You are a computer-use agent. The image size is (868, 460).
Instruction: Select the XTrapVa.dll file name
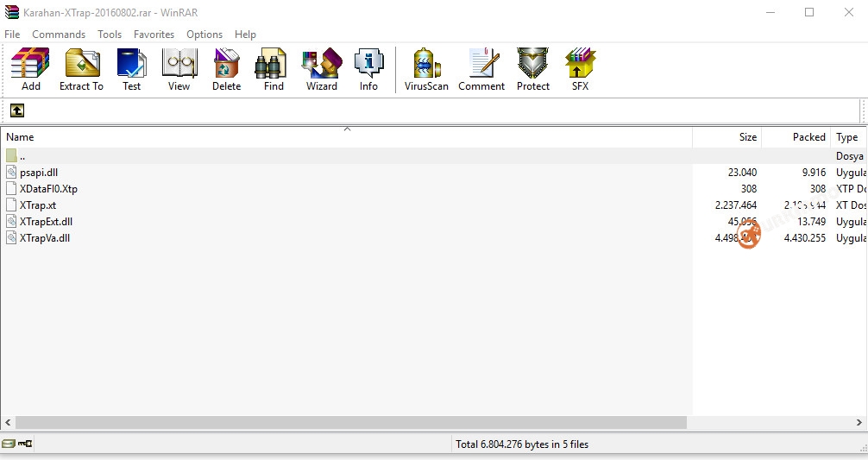45,238
